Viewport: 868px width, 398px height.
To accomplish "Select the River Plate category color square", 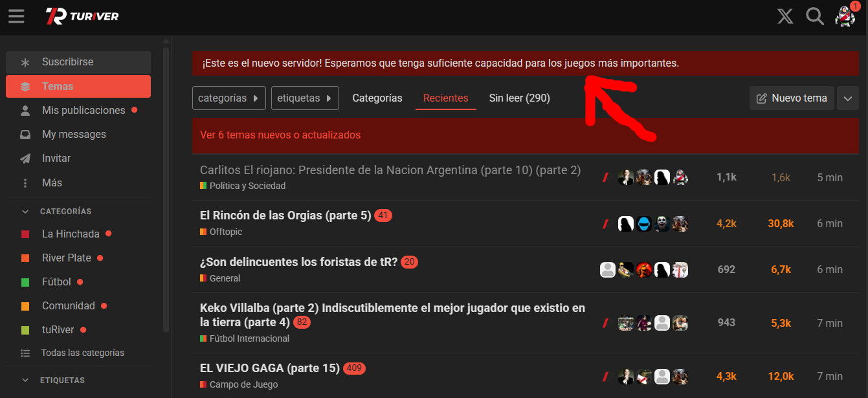I will point(25,258).
